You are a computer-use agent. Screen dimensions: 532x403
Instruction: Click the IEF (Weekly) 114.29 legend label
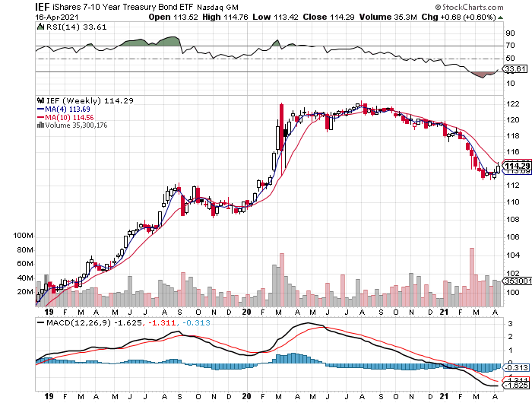tap(90, 101)
